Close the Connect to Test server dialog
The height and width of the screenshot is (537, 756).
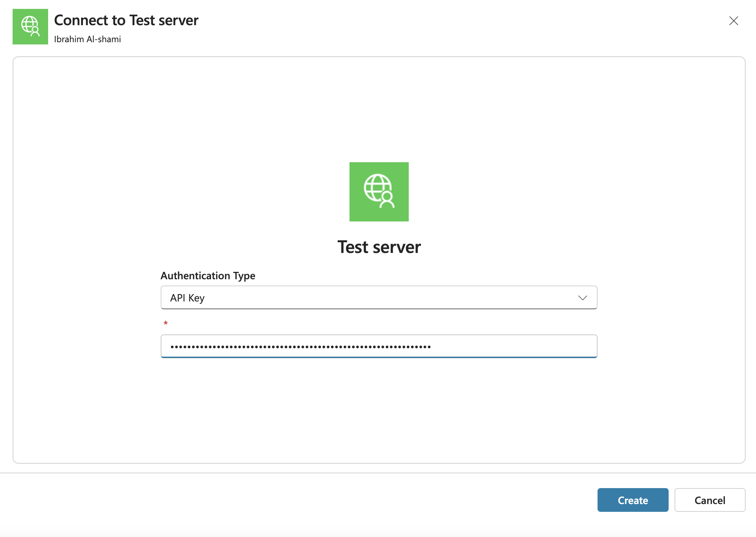pos(733,21)
